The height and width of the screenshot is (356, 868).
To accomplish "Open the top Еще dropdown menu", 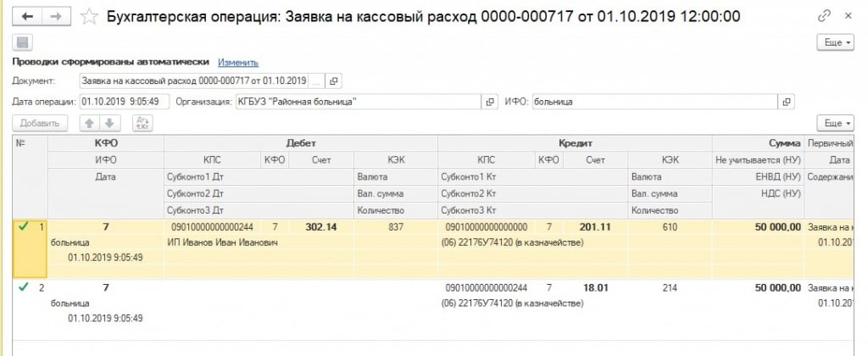I will pos(834,42).
